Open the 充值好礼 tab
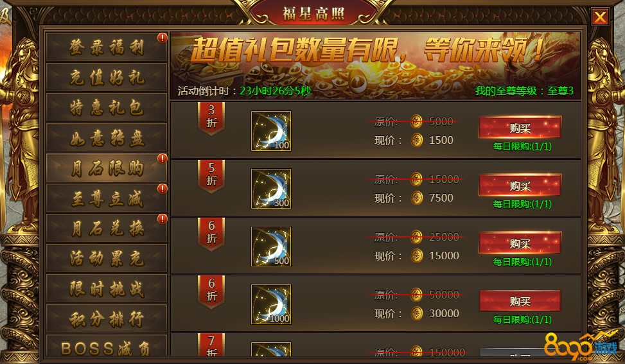625x364 pixels. (x=107, y=77)
